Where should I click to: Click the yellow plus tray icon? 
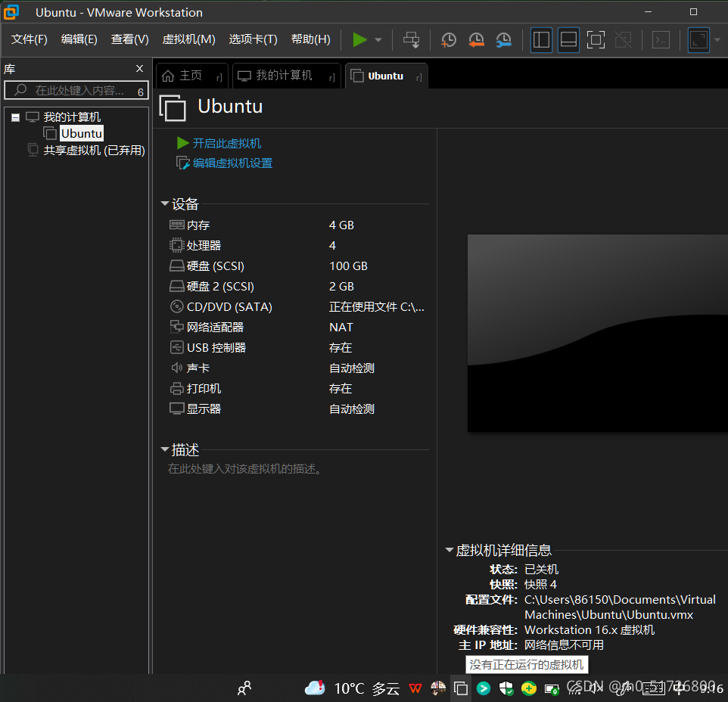pos(529,688)
